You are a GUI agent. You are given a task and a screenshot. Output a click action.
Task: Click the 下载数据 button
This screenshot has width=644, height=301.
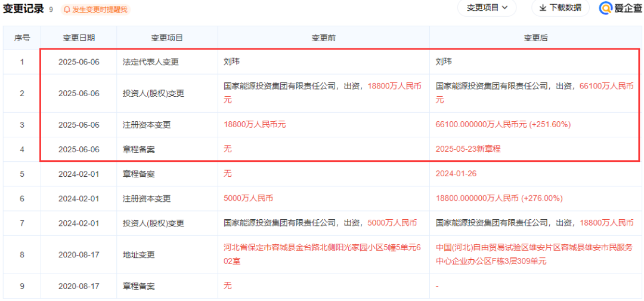click(x=560, y=8)
